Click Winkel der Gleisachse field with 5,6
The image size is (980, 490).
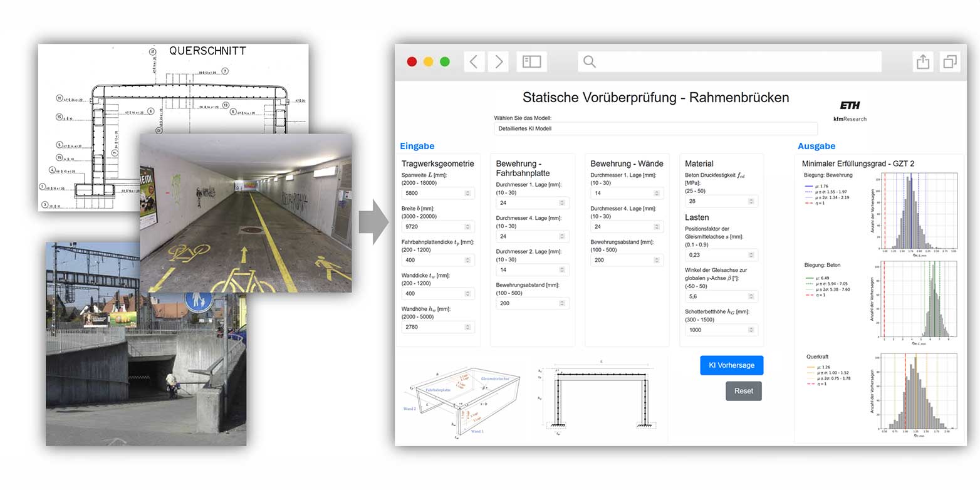point(722,296)
